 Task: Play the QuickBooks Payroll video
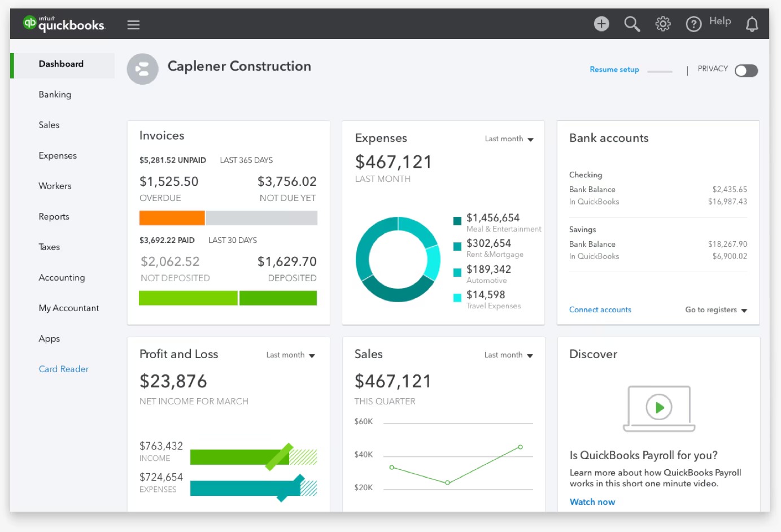click(658, 408)
